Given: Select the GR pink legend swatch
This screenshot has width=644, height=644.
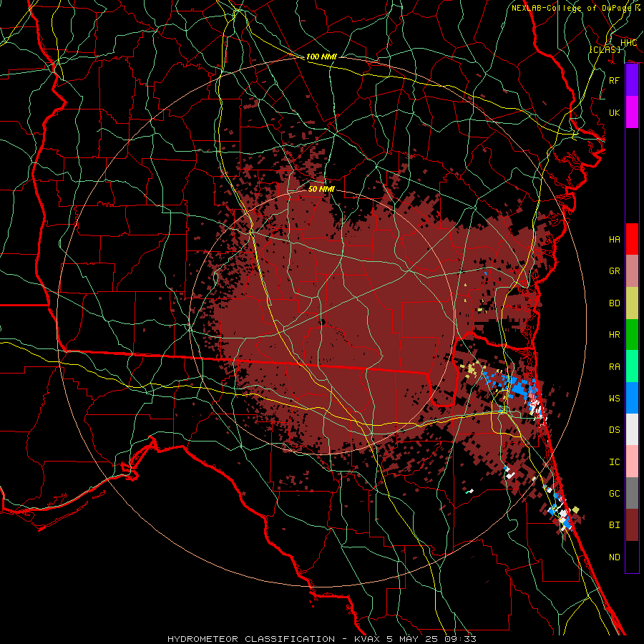Looking at the screenshot, I should 632,270.
